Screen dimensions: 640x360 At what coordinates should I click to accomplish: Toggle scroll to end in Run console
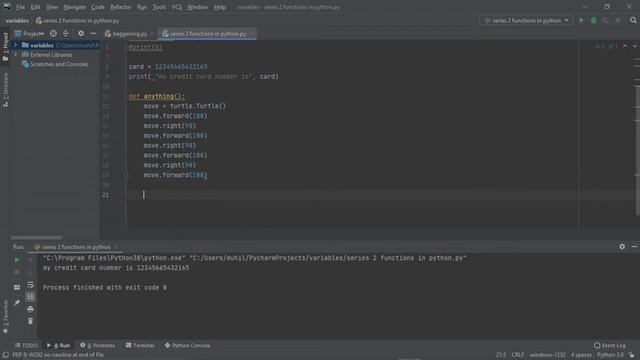(30, 297)
